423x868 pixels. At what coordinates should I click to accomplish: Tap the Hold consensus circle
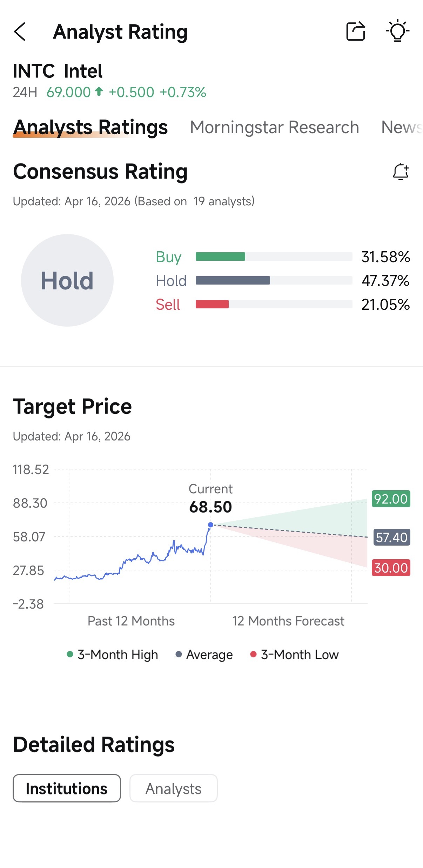[67, 280]
